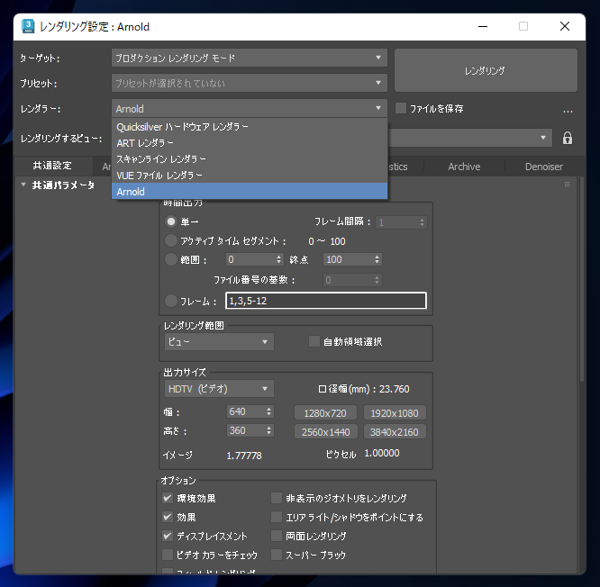This screenshot has height=587, width=600.
Task: Enable the ファイルを保存 checkbox
Action: point(401,108)
